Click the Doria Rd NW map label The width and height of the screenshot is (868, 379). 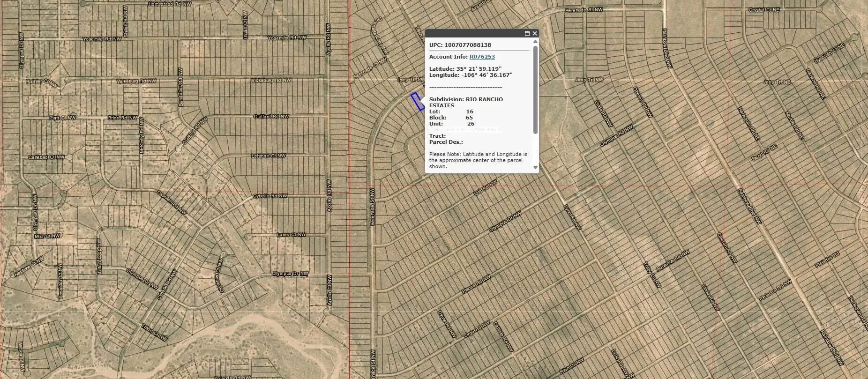coord(447,324)
